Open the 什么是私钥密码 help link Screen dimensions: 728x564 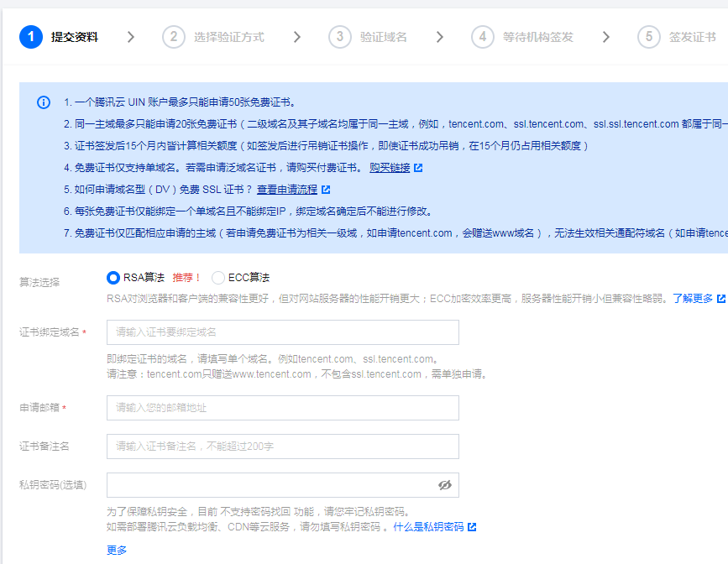tap(428, 527)
